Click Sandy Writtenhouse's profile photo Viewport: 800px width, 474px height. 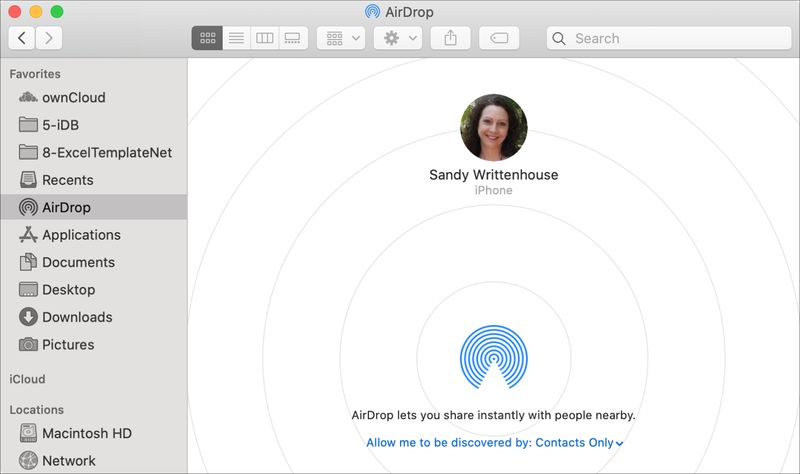coord(494,127)
